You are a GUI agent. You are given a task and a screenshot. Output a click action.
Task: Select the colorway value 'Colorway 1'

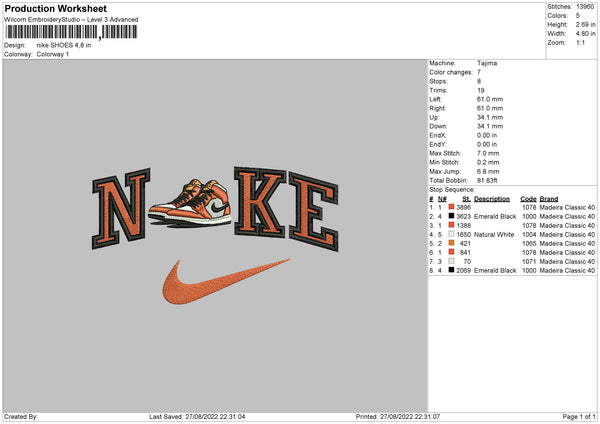(x=53, y=54)
